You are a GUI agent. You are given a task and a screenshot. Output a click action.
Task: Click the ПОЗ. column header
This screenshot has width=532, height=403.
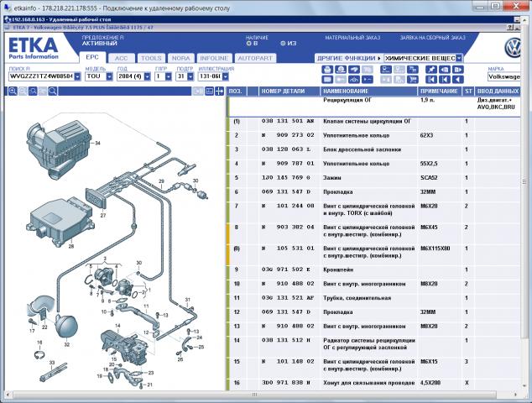[x=236, y=91]
